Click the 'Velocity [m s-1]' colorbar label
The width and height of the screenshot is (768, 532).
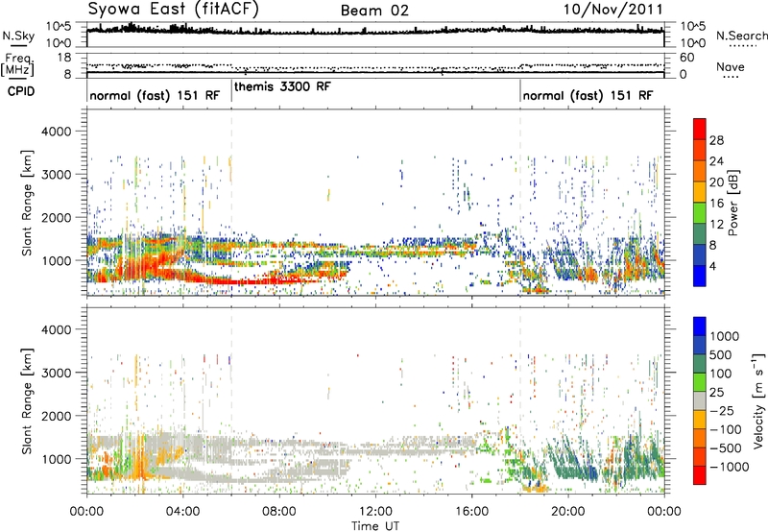(758, 400)
